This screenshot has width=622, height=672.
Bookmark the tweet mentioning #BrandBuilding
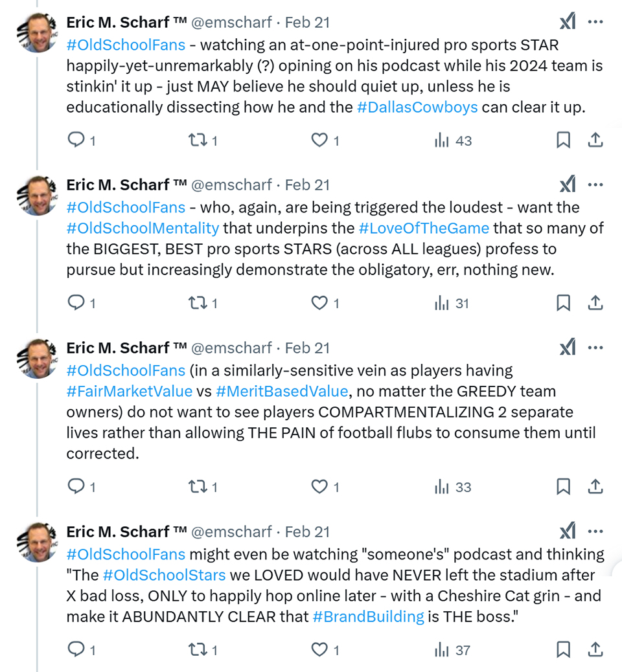[x=563, y=650]
